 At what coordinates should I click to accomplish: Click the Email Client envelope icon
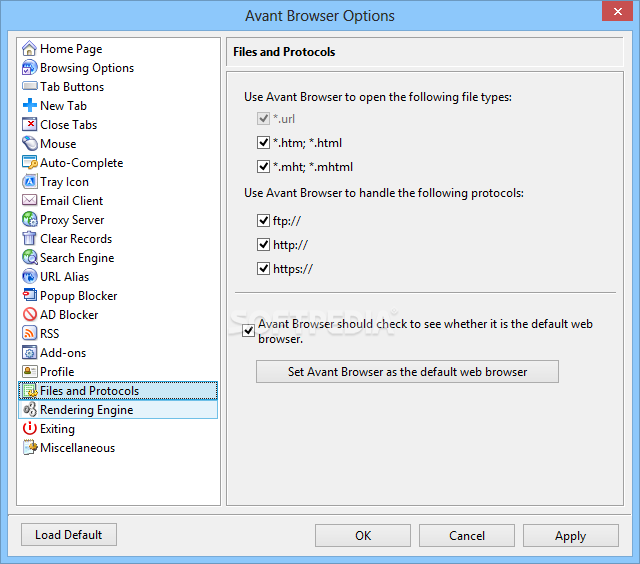pos(29,201)
